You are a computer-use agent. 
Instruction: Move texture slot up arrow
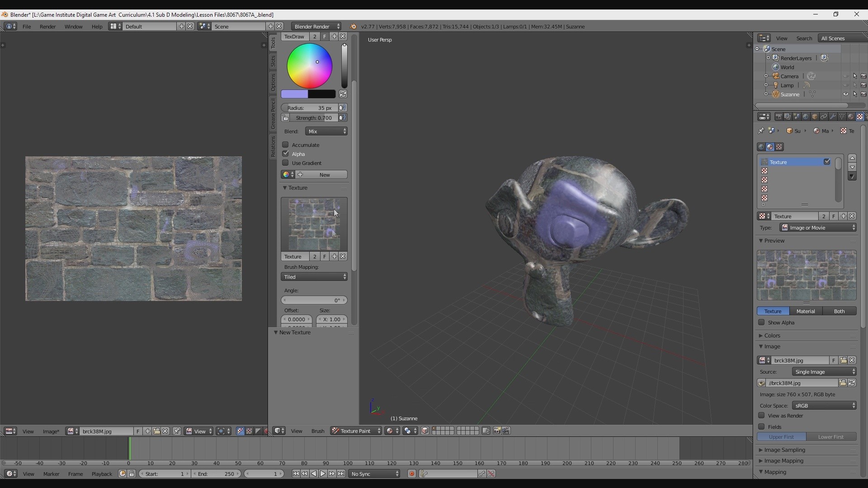852,158
